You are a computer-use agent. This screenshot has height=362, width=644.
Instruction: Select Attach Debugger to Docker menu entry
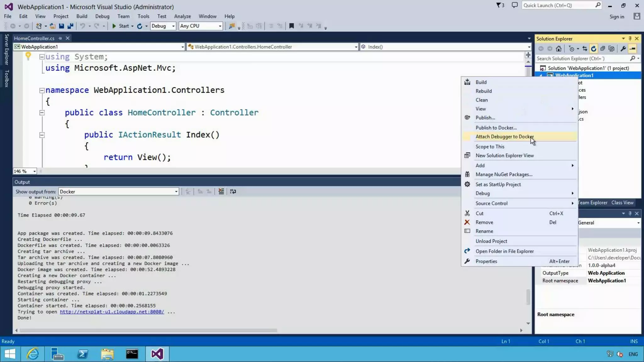[x=519, y=136]
